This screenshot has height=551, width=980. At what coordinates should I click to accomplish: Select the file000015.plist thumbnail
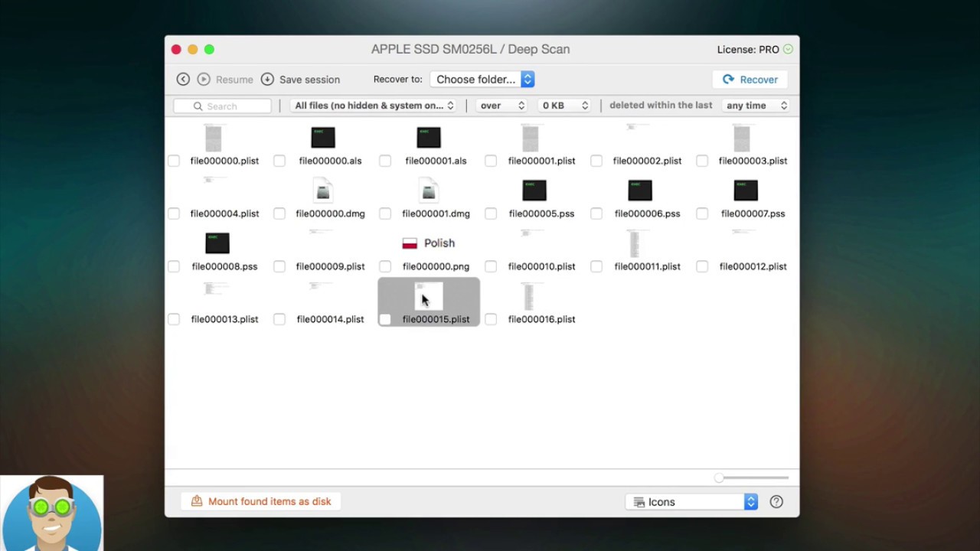pyautogui.click(x=429, y=296)
